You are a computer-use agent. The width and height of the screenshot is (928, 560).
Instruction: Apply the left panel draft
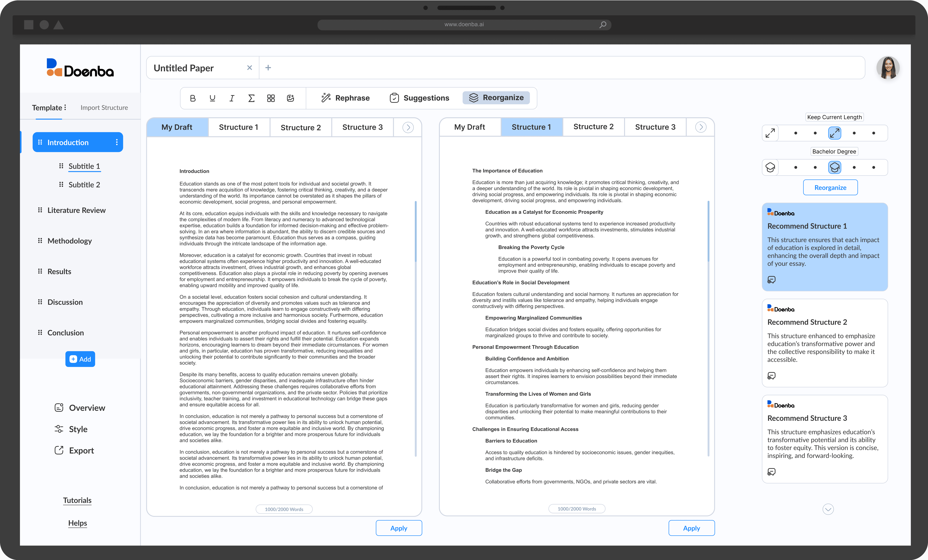[399, 528]
